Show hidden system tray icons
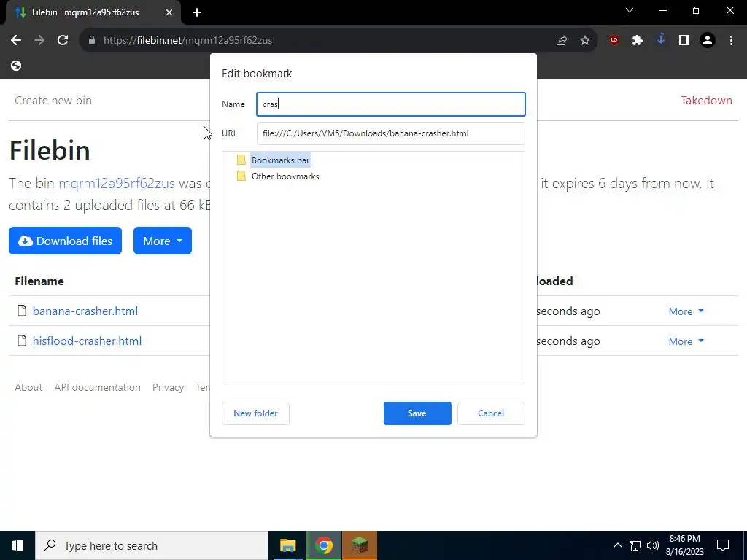This screenshot has height=560, width=747. 617,545
